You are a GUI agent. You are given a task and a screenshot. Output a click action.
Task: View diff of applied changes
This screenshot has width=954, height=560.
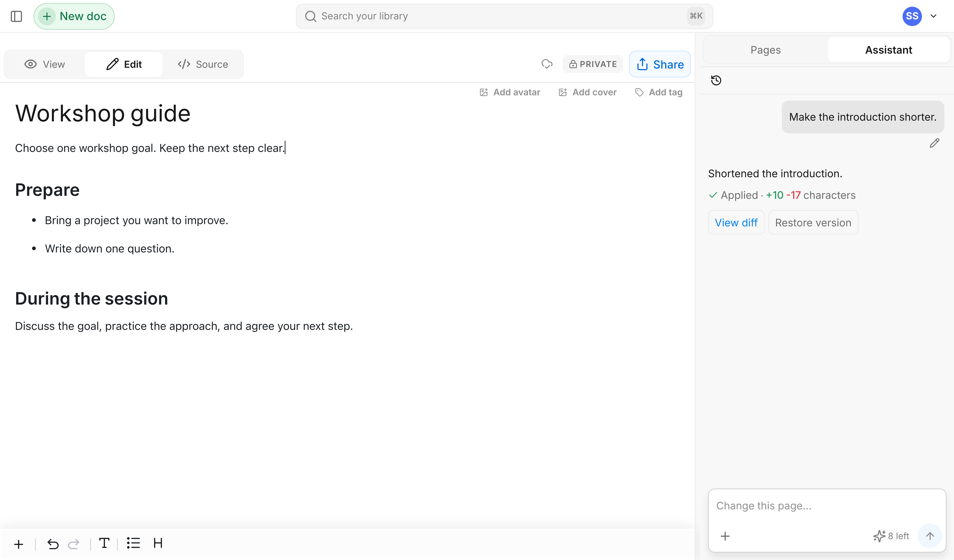736,222
